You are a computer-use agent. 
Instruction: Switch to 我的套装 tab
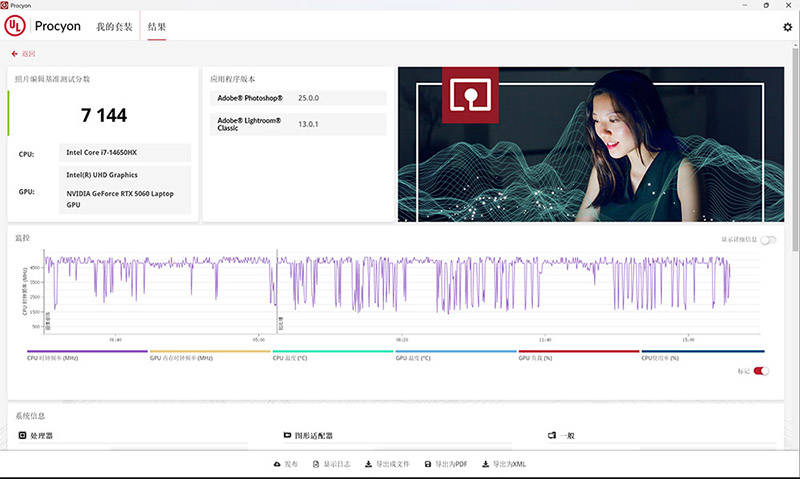point(114,27)
